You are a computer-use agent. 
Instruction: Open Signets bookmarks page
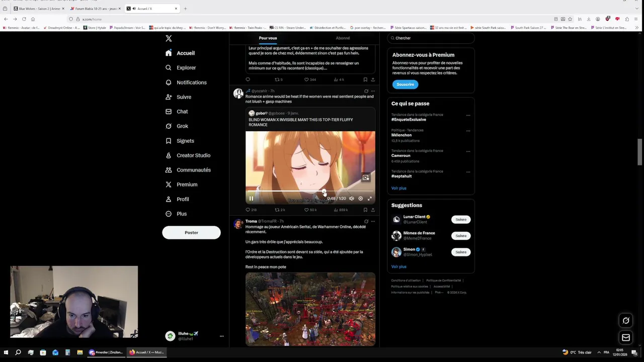coord(180,141)
